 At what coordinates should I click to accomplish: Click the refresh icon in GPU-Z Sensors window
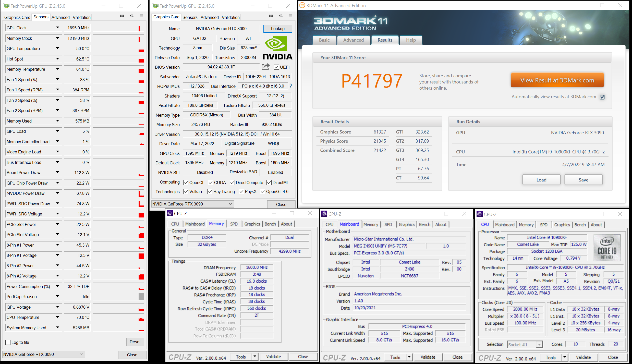click(x=132, y=16)
